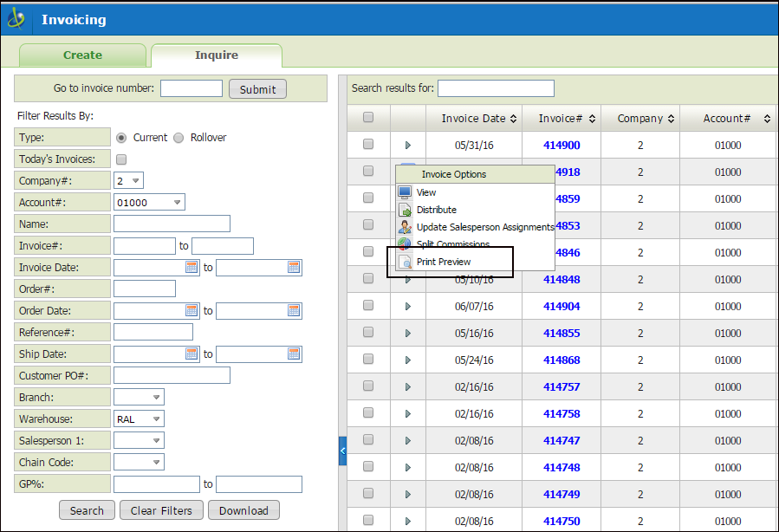Collapse the filter panel with blue arrow handle
The height and width of the screenshot is (532, 779).
click(x=342, y=451)
